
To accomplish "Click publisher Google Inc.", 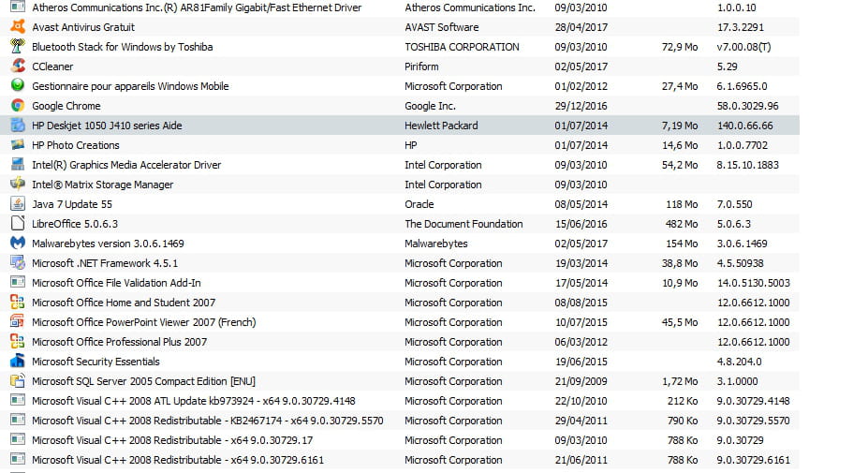I will 430,106.
